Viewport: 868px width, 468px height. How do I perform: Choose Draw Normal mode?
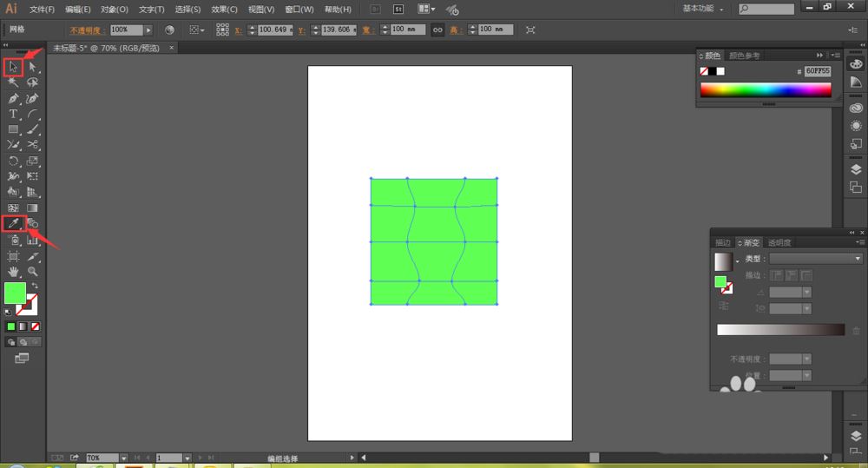[x=11, y=342]
